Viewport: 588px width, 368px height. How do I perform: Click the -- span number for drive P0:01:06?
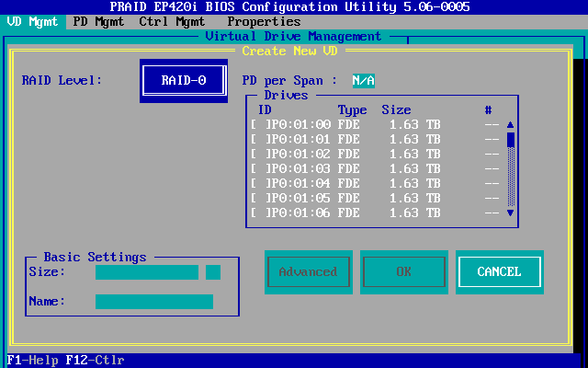tap(492, 213)
